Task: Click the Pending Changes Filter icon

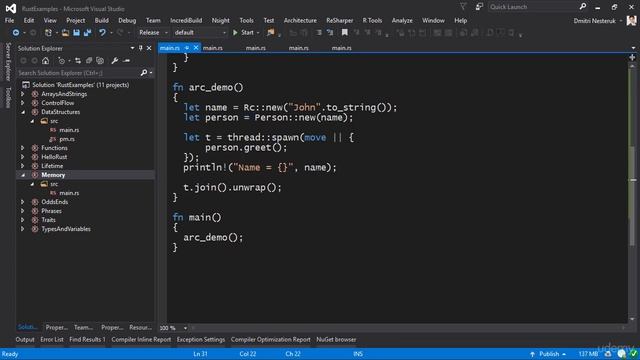Action: click(x=61, y=61)
